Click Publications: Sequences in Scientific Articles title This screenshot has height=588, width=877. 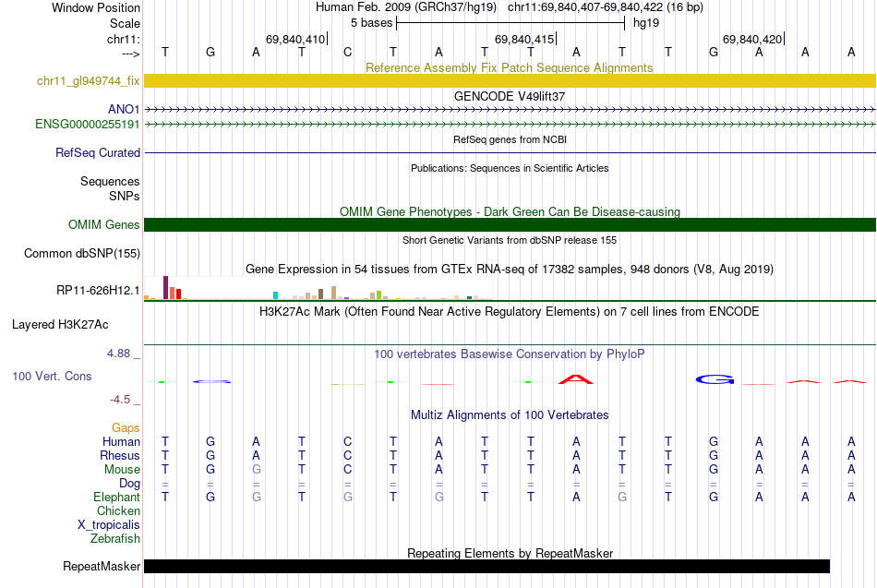point(510,168)
